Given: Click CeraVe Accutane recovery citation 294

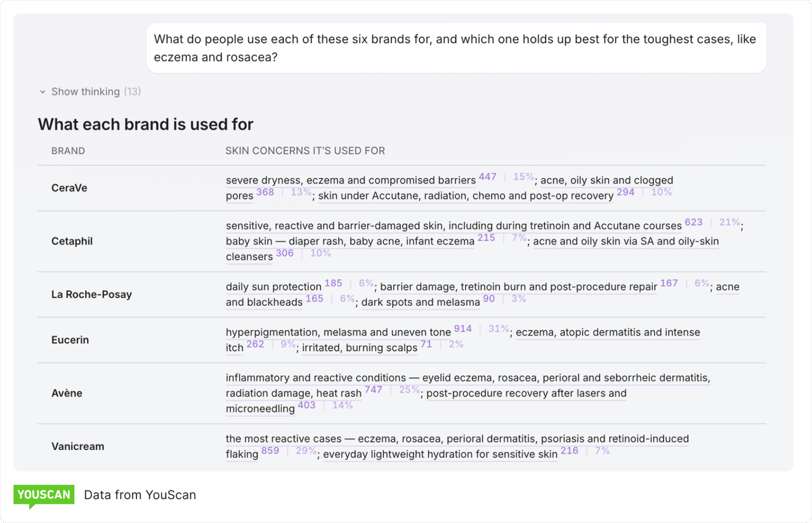Looking at the screenshot, I should [625, 192].
